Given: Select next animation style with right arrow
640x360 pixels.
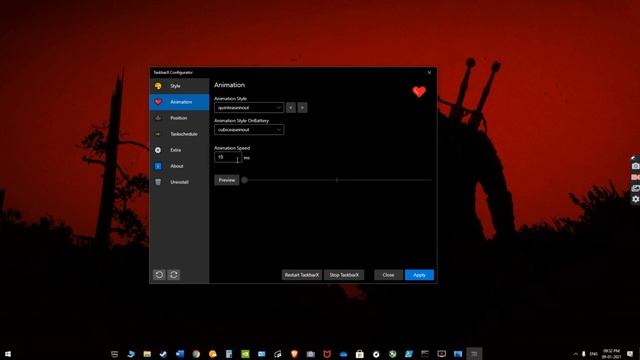Looking at the screenshot, I should (302, 108).
